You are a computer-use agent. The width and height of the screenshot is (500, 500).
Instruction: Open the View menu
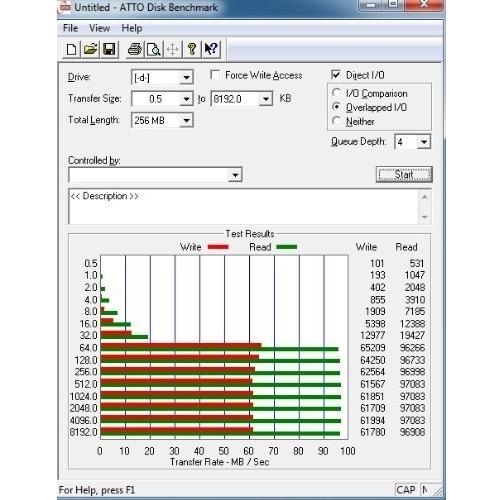100,28
